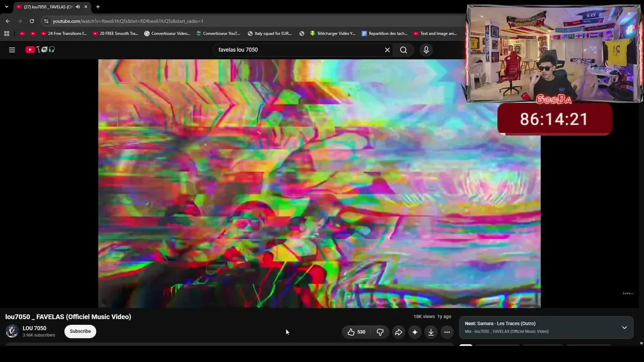Viewport: 644px width, 362px height.
Task: Clear the search query with the X
Action: (387, 50)
